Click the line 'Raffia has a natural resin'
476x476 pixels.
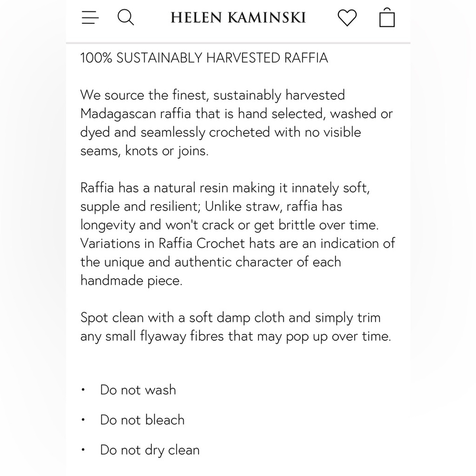(x=225, y=188)
